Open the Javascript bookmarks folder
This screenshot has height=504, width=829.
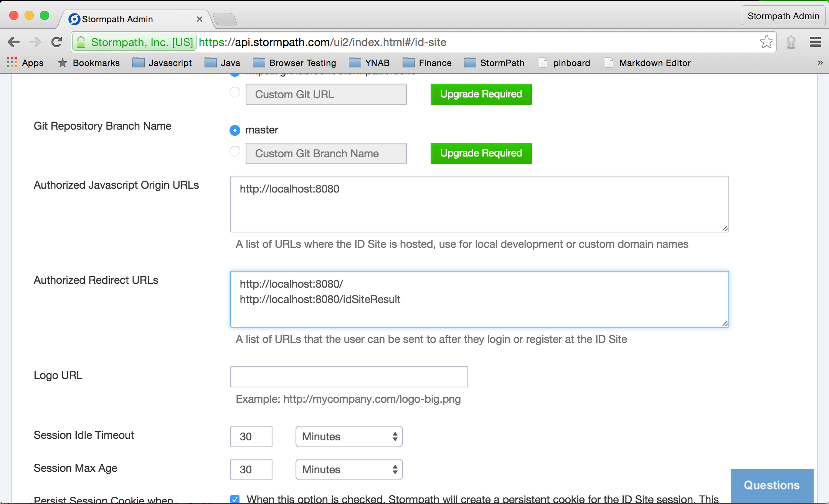coord(162,63)
